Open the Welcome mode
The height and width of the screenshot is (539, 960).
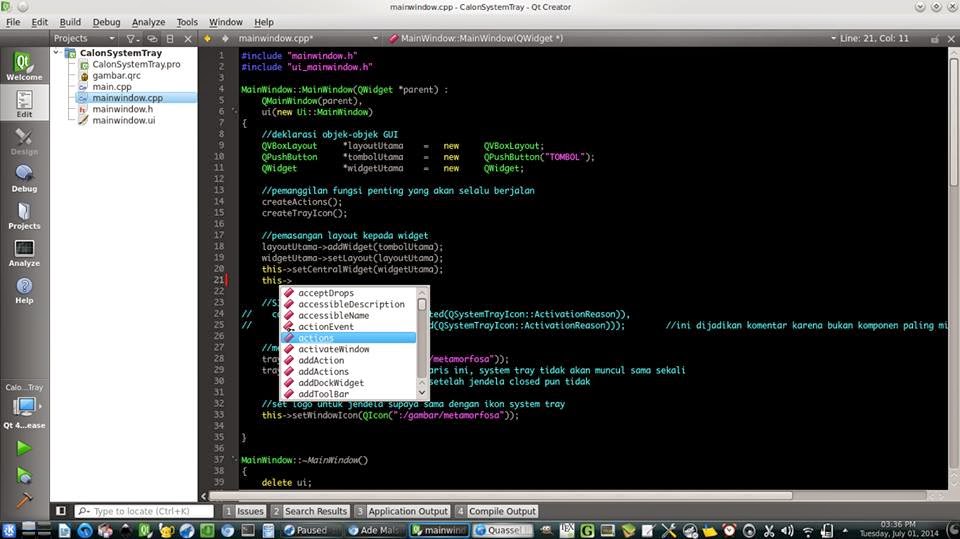[24, 66]
